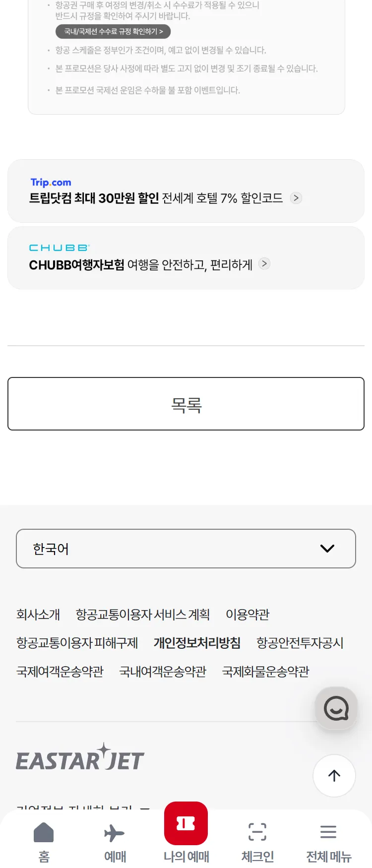Open the full menu hamburger icon

328,832
